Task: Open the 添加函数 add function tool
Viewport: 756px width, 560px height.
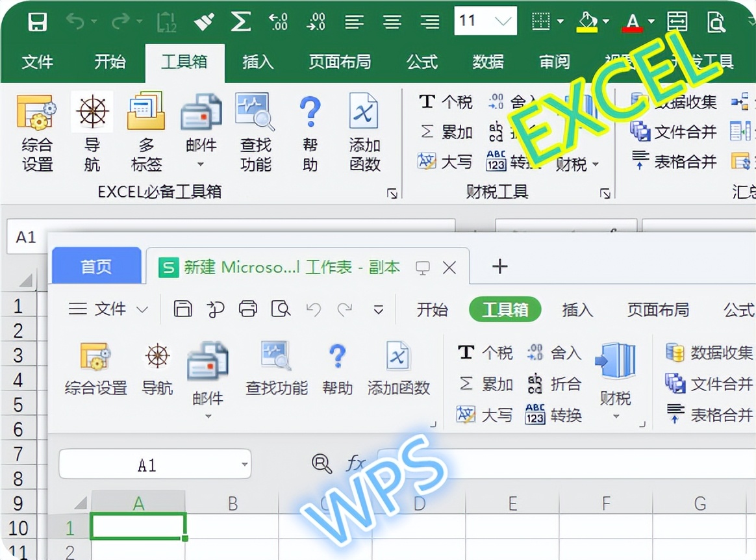Action: coord(364,130)
